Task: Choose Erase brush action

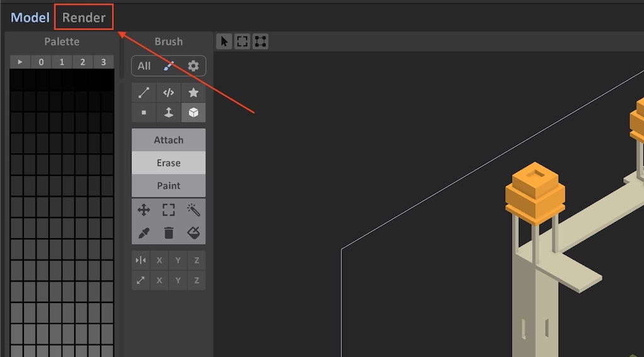Action: pos(169,163)
